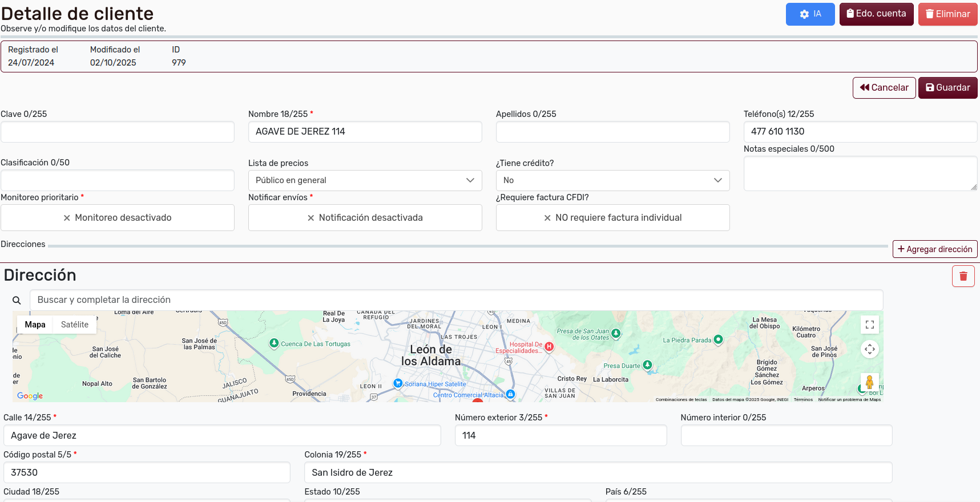Click Agregar dirección button
The height and width of the screenshot is (502, 980).
934,249
